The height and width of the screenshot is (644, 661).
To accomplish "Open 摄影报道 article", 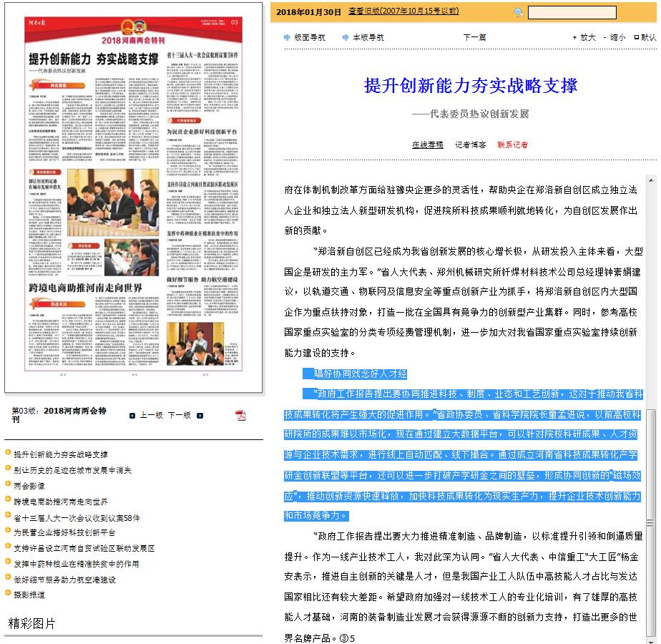I will (29, 595).
